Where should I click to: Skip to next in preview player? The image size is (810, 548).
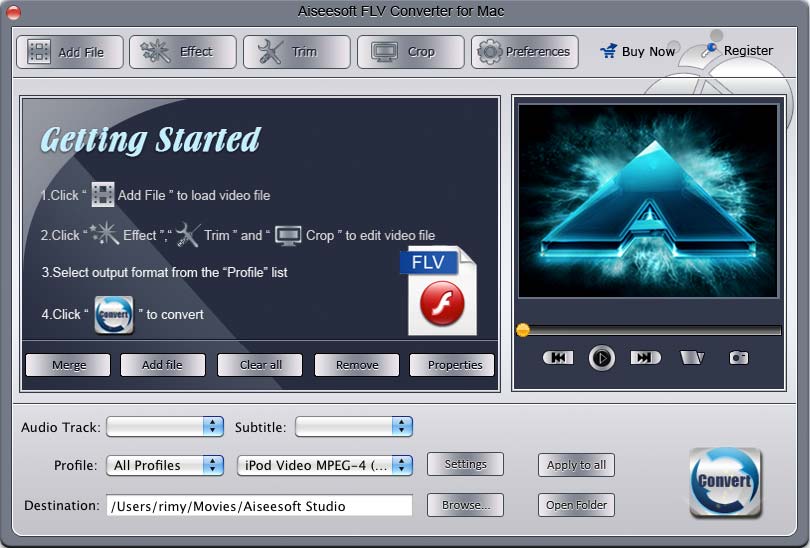coord(645,357)
